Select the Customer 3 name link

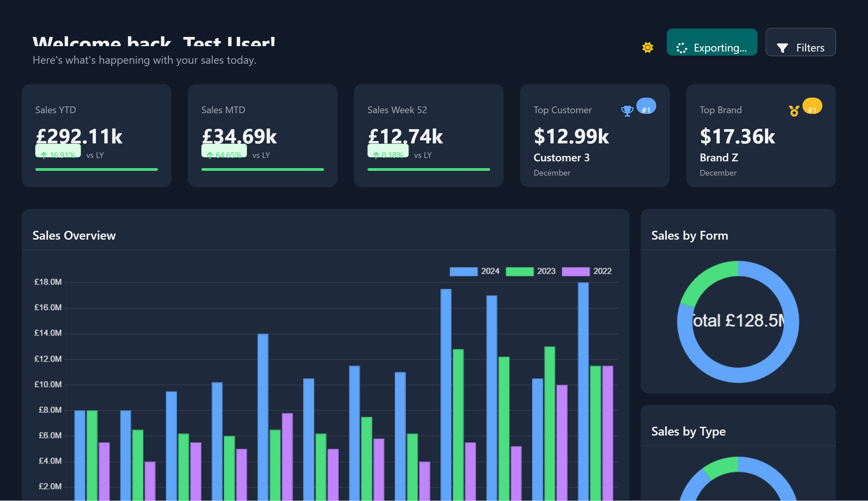561,158
